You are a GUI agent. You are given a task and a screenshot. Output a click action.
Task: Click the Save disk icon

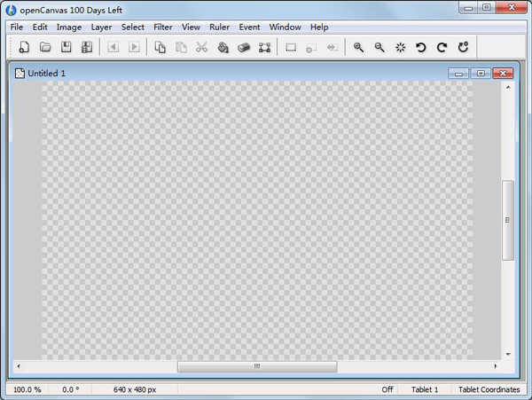tap(66, 47)
